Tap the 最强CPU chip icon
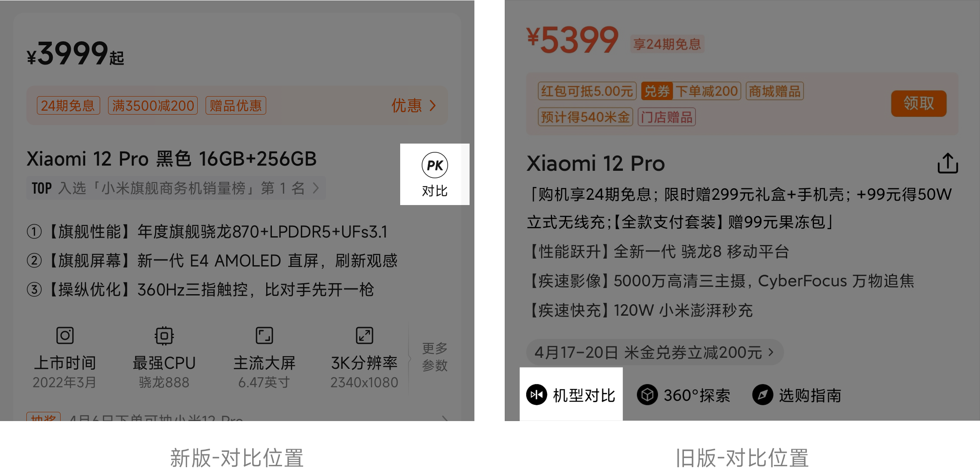The image size is (980, 472). click(164, 335)
